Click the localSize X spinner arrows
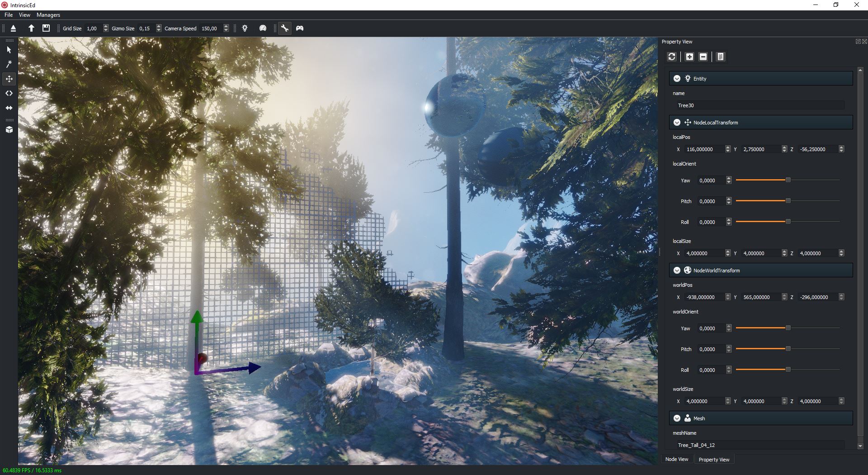 728,253
